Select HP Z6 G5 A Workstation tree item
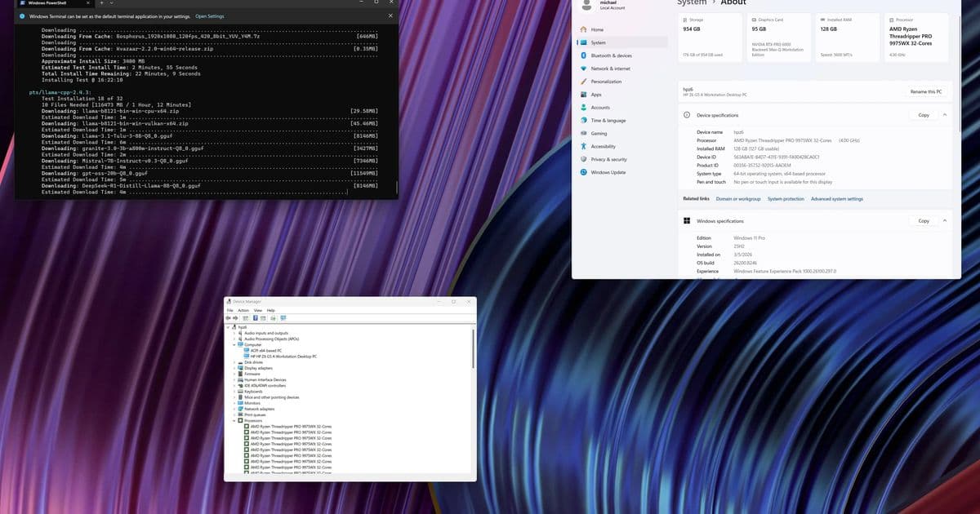 tap(283, 355)
